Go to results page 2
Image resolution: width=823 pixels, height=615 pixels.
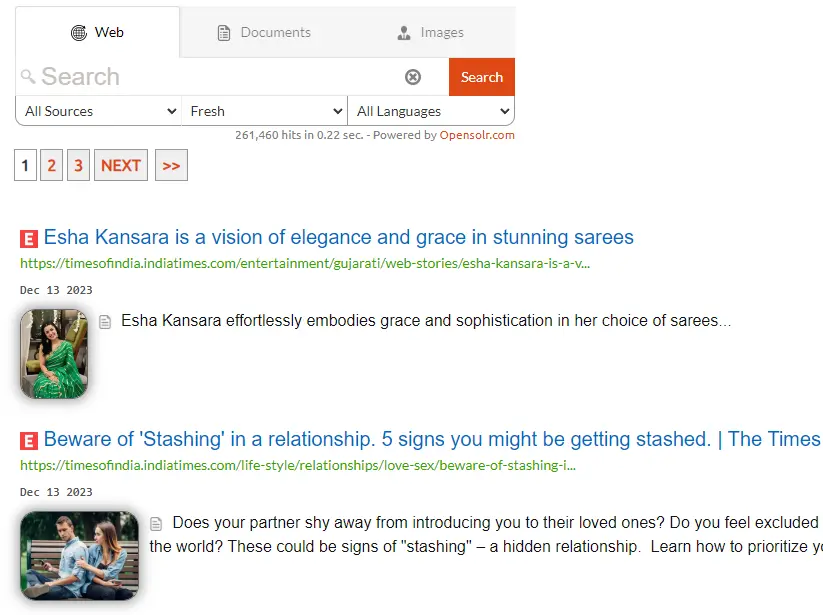pos(52,165)
